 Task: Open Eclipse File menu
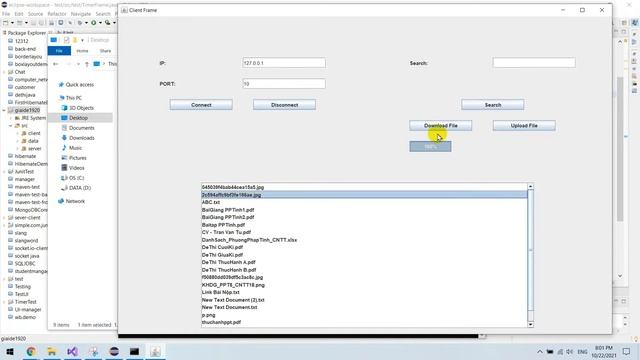pos(6,14)
